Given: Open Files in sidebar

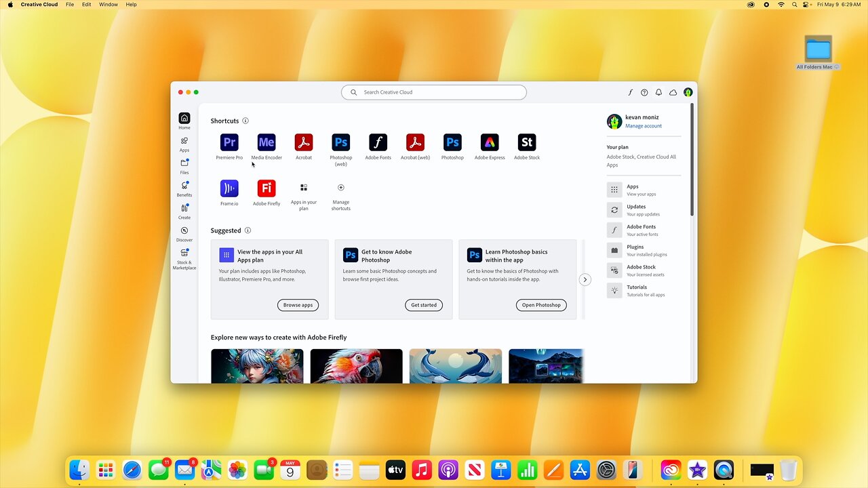Looking at the screenshot, I should coord(184,166).
